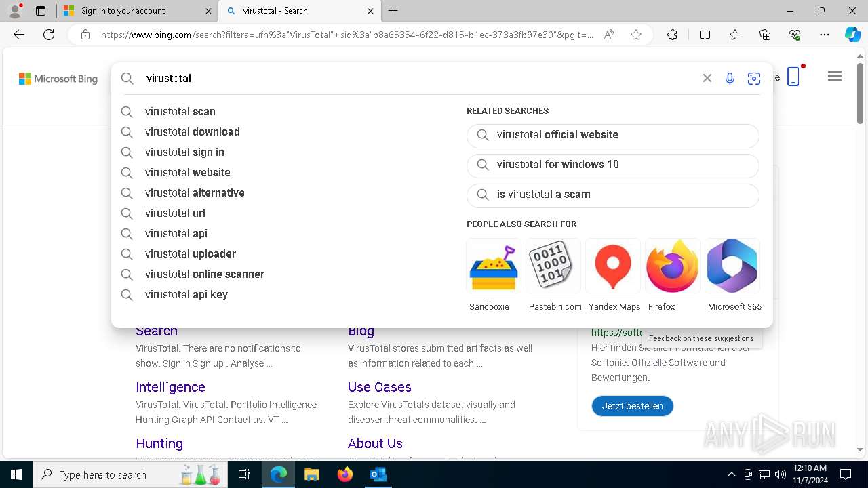Open the Windows Start menu
The height and width of the screenshot is (488, 868).
[x=16, y=474]
